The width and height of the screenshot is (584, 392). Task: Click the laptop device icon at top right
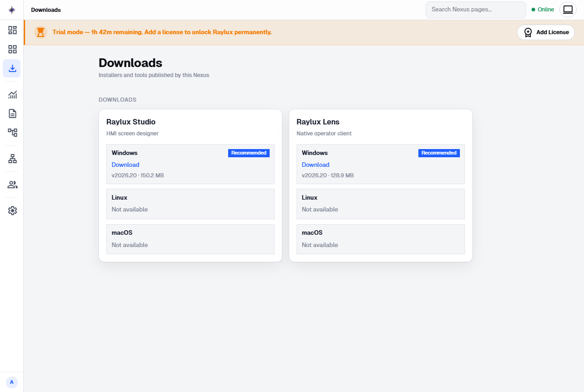(x=568, y=10)
